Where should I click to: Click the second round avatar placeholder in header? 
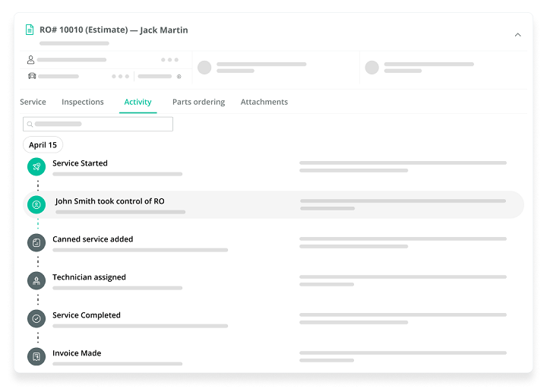pyautogui.click(x=372, y=68)
